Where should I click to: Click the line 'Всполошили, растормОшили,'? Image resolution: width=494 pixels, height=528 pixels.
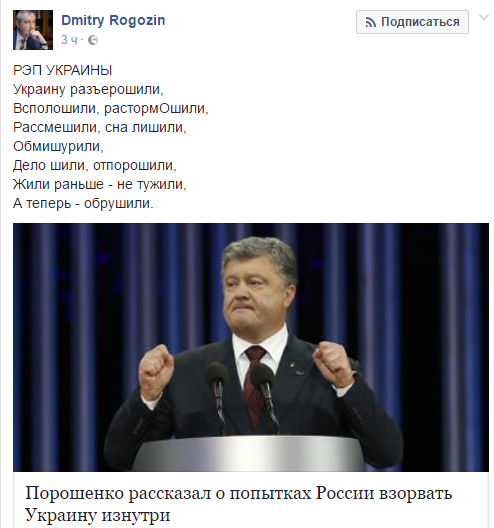click(111, 108)
